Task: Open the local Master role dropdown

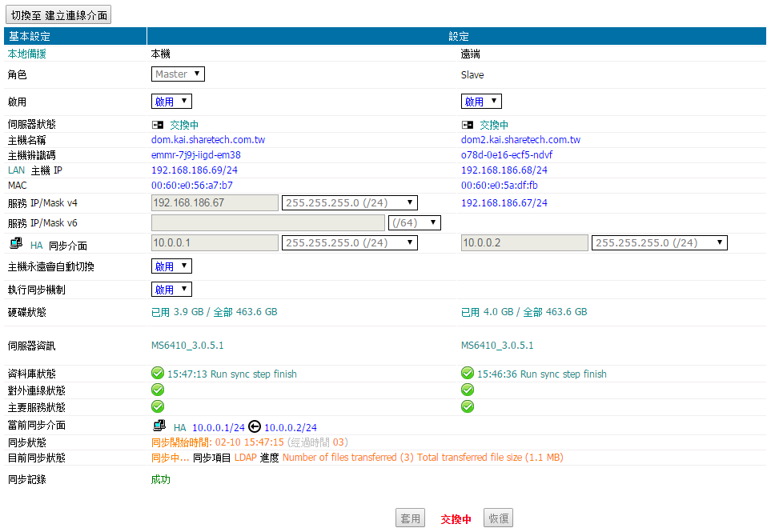Action: coord(178,74)
